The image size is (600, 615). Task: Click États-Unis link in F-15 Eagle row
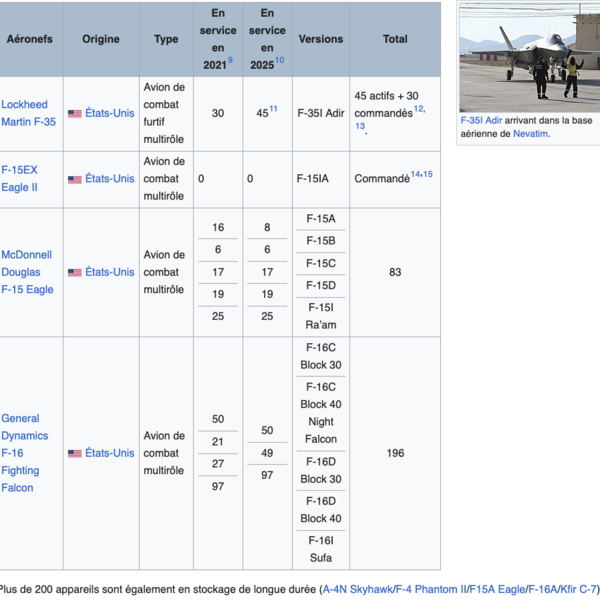pos(109,272)
